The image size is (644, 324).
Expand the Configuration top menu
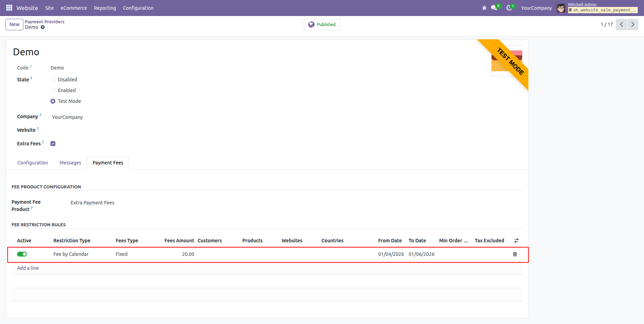click(138, 8)
